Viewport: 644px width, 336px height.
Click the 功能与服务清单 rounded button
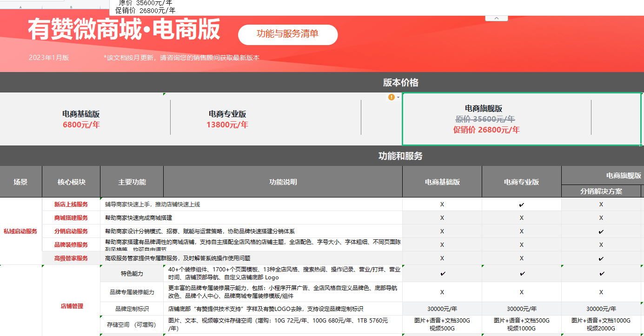coord(288,34)
